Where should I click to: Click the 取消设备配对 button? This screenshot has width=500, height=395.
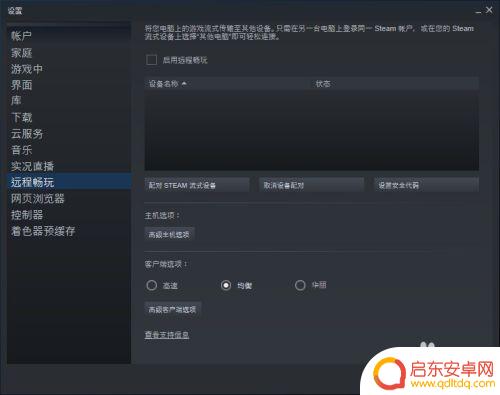coord(311,185)
